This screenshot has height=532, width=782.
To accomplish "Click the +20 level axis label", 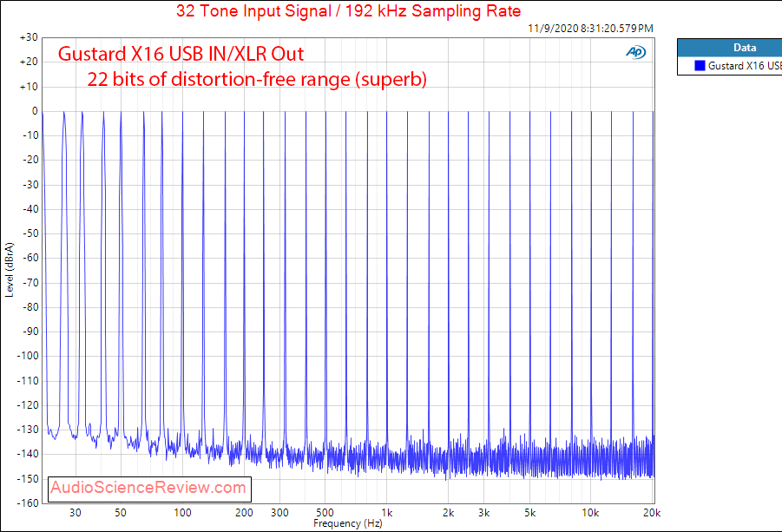I will point(29,62).
